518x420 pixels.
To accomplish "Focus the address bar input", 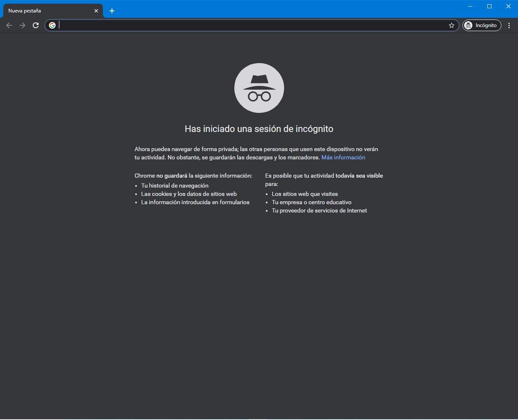I will [x=252, y=25].
